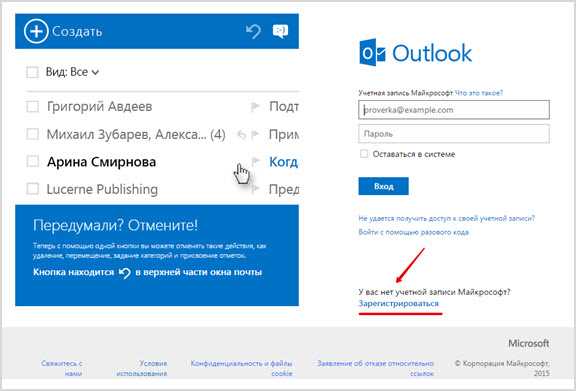Tick the select-all checkbox beside Вид: Все
The image size is (576, 391).
click(32, 72)
